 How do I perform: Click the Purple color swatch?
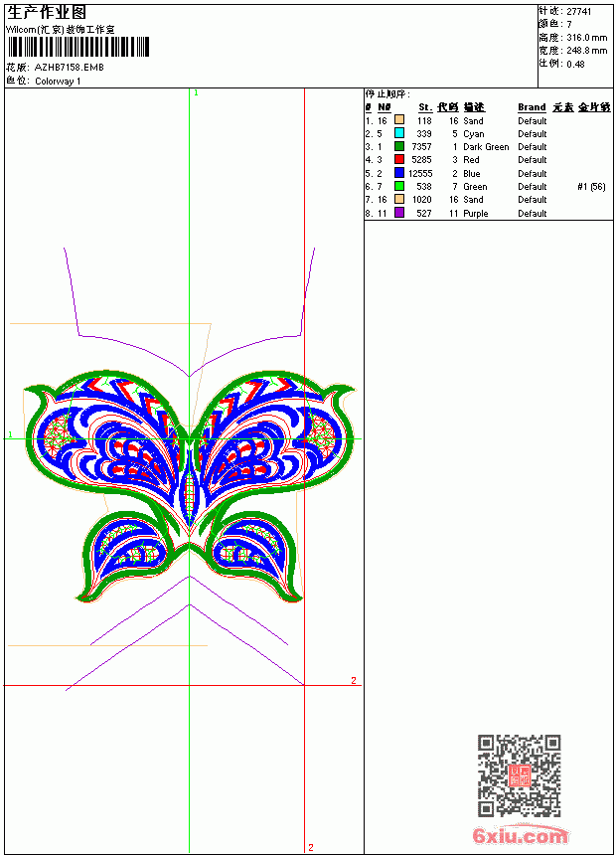pyautogui.click(x=399, y=213)
